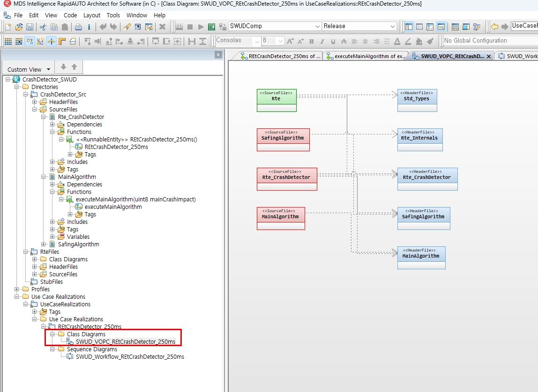
Task: Click the blue info icon
Action: (89, 27)
